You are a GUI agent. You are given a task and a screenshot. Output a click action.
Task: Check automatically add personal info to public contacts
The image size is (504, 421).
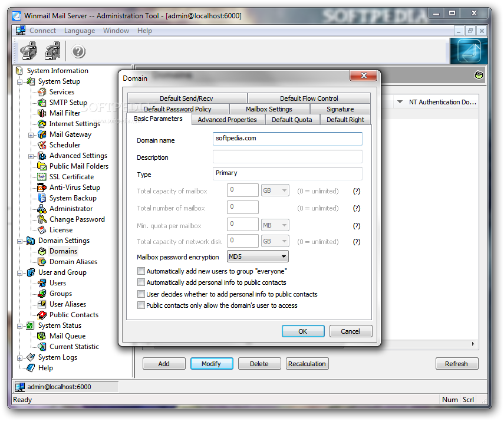pyautogui.click(x=141, y=282)
